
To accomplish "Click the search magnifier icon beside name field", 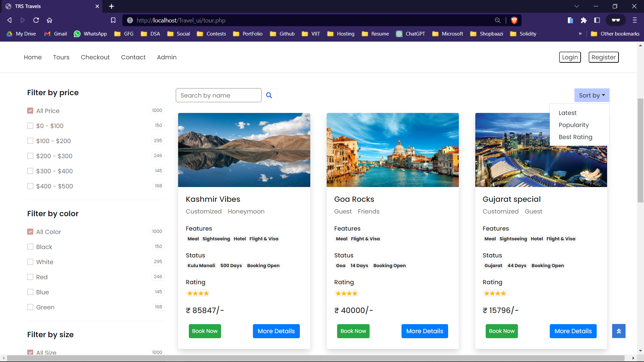I will (x=269, y=95).
